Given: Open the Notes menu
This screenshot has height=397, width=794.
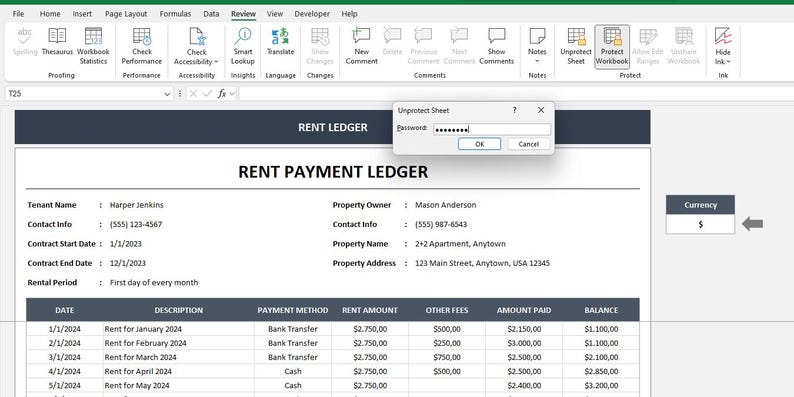Looking at the screenshot, I should (x=537, y=47).
